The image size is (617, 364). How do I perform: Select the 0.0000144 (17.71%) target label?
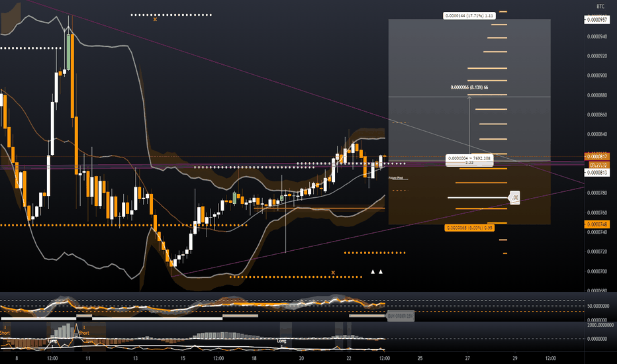469,16
